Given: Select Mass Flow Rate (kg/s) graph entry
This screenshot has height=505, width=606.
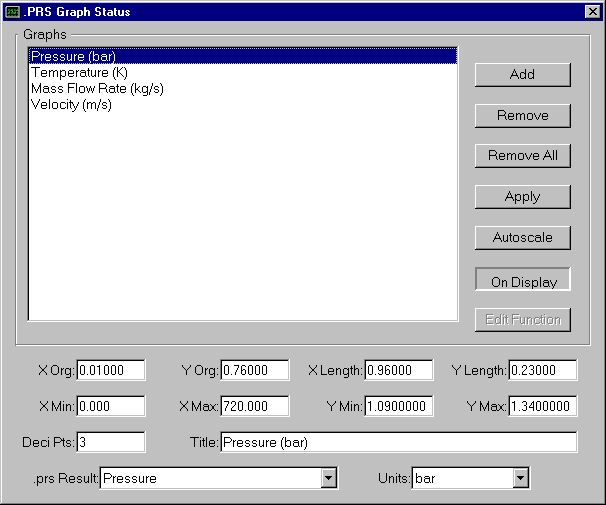Looking at the screenshot, I should point(243,88).
